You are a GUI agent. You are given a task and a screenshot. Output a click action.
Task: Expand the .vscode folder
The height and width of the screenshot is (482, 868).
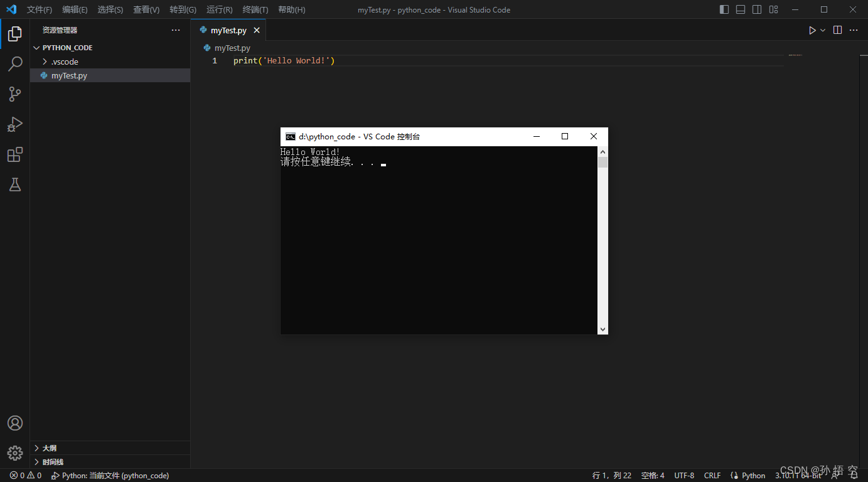(x=110, y=62)
